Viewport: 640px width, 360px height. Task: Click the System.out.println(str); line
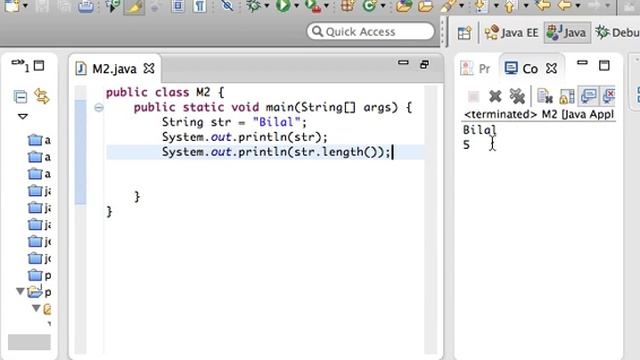(244, 137)
